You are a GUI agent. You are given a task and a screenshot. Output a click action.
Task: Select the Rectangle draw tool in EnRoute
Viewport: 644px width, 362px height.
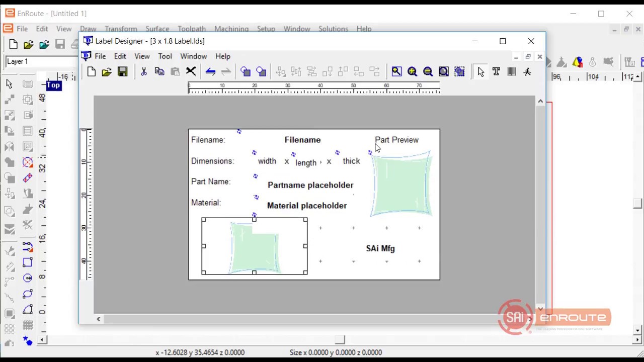[28, 262]
